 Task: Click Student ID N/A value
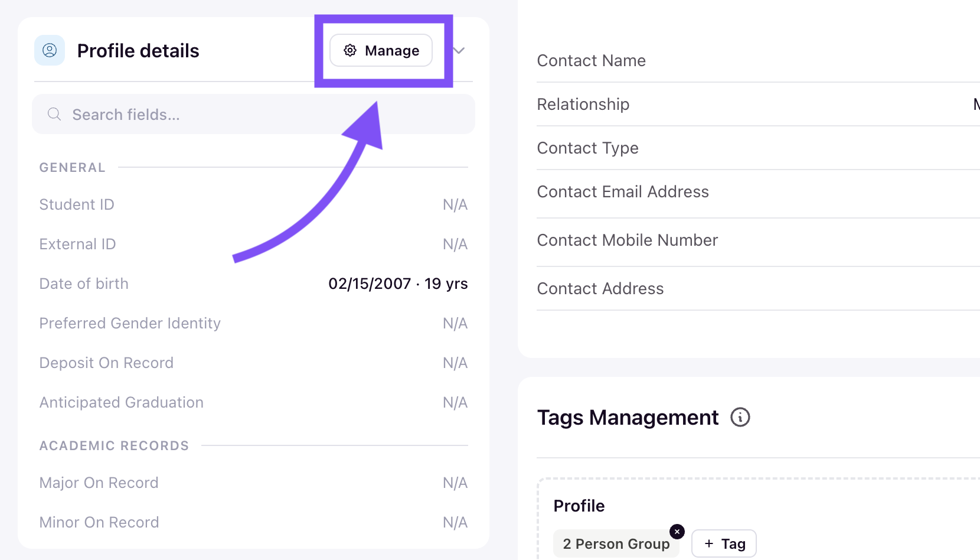[455, 204]
